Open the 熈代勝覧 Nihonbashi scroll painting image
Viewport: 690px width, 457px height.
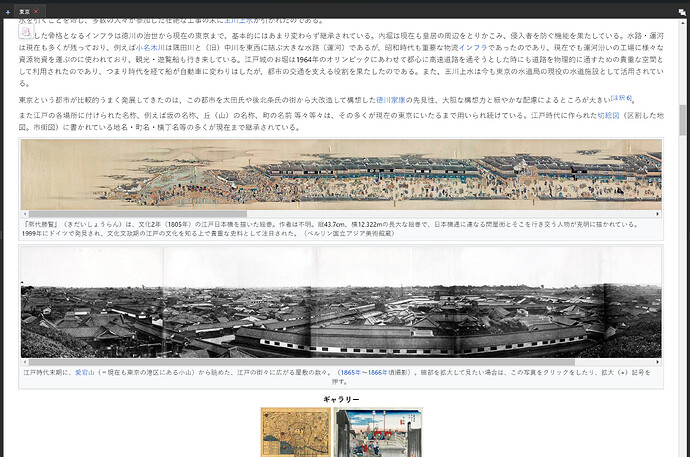(341, 175)
